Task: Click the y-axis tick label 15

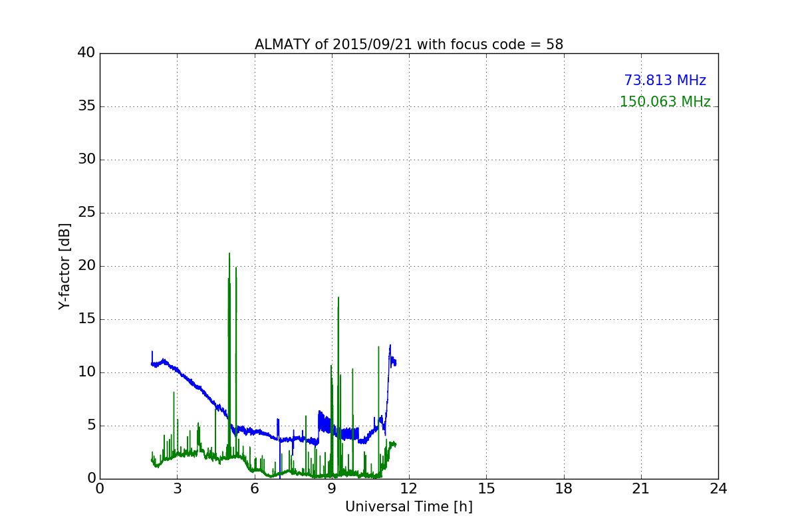Action: (x=86, y=319)
